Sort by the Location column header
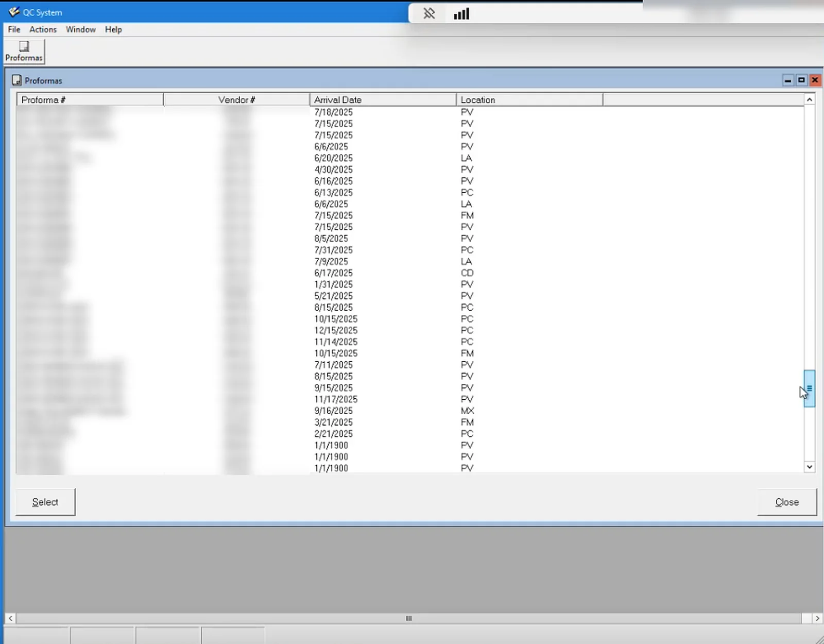This screenshot has width=824, height=644. tap(529, 99)
